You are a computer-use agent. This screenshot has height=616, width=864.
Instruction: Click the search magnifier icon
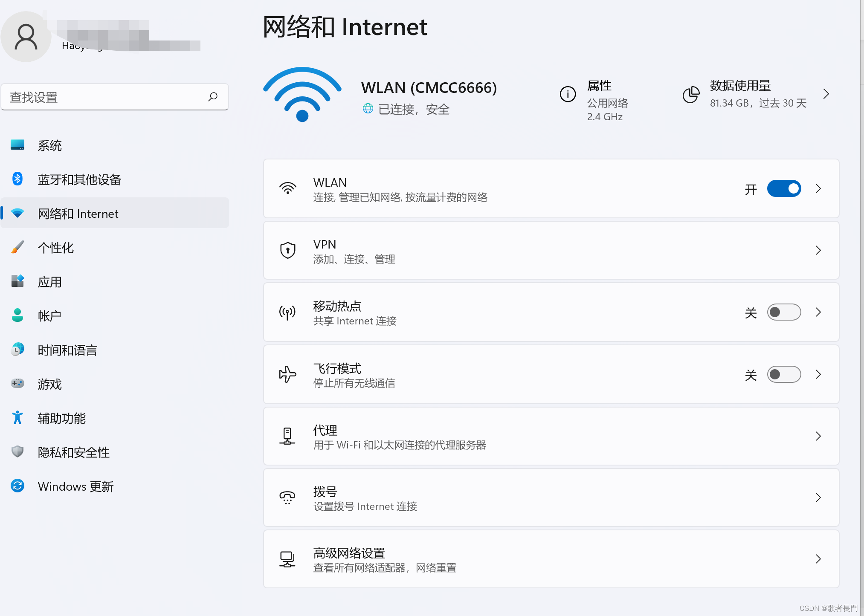click(x=213, y=97)
